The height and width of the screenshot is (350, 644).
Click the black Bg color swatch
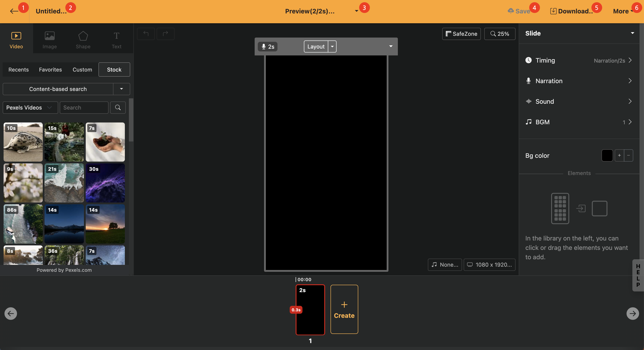[x=607, y=156]
